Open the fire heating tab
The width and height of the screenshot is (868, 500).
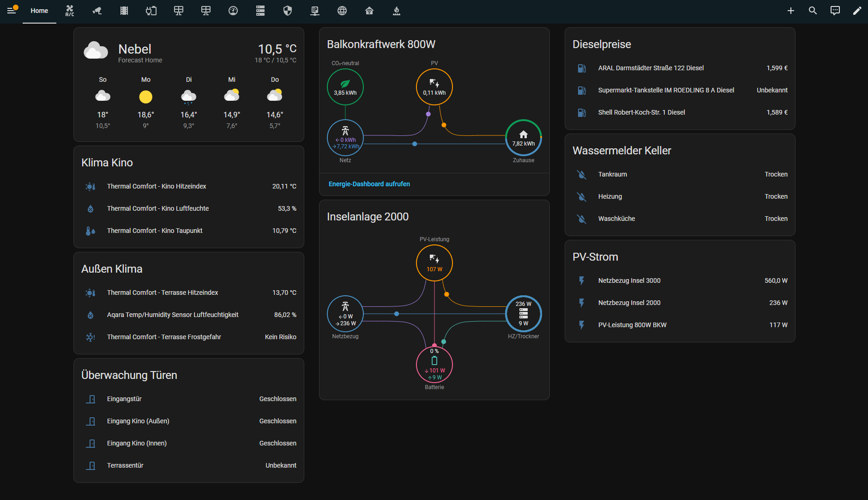point(397,11)
